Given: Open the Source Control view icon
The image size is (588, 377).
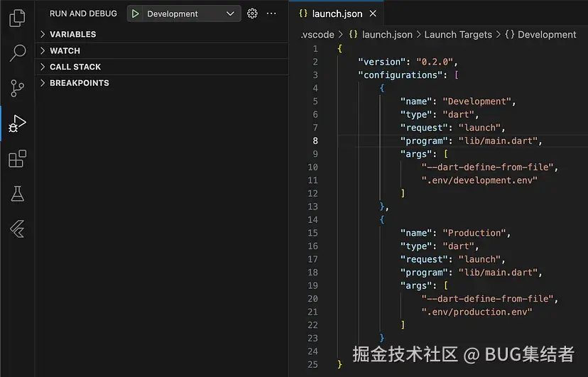Looking at the screenshot, I should pos(17,89).
